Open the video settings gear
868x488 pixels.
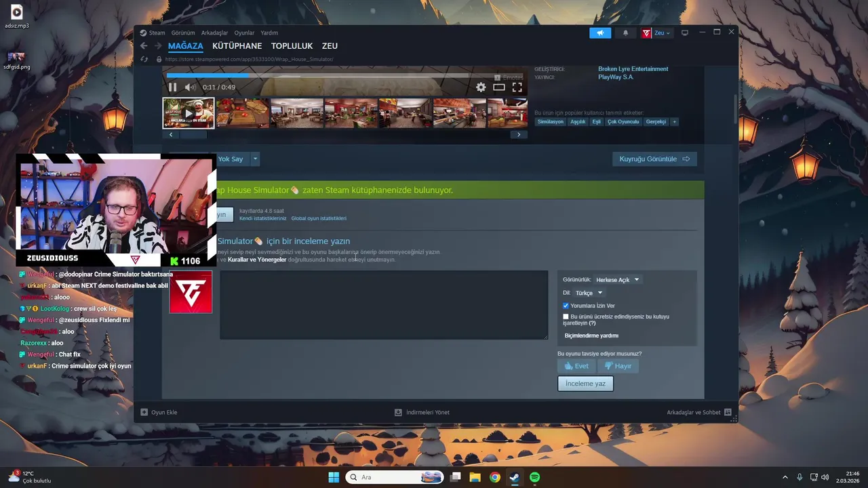coord(481,87)
